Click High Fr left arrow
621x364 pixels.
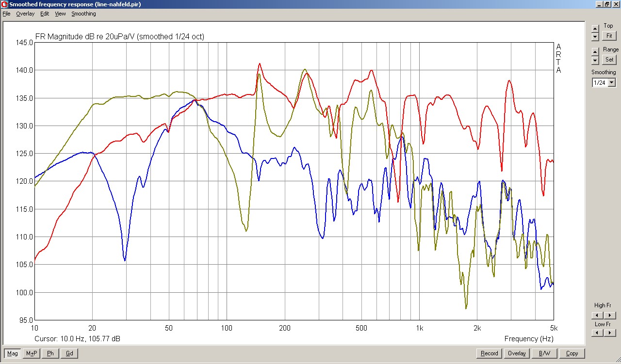pyautogui.click(x=595, y=314)
